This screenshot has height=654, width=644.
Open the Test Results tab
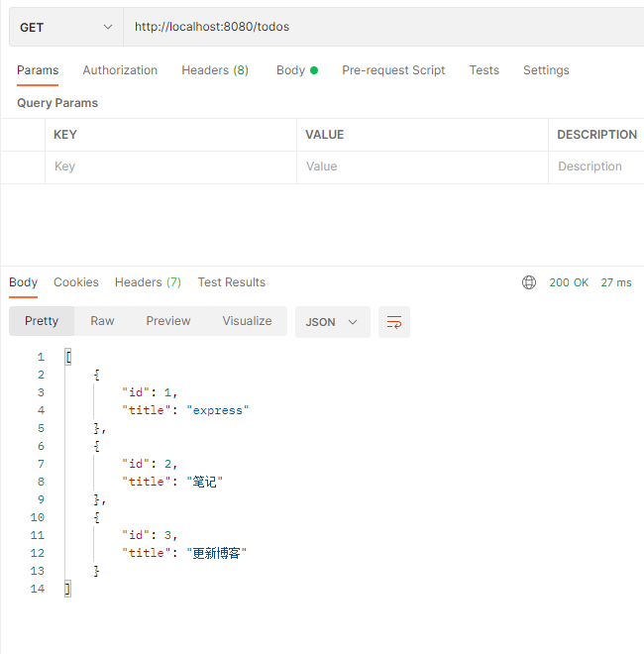[232, 282]
